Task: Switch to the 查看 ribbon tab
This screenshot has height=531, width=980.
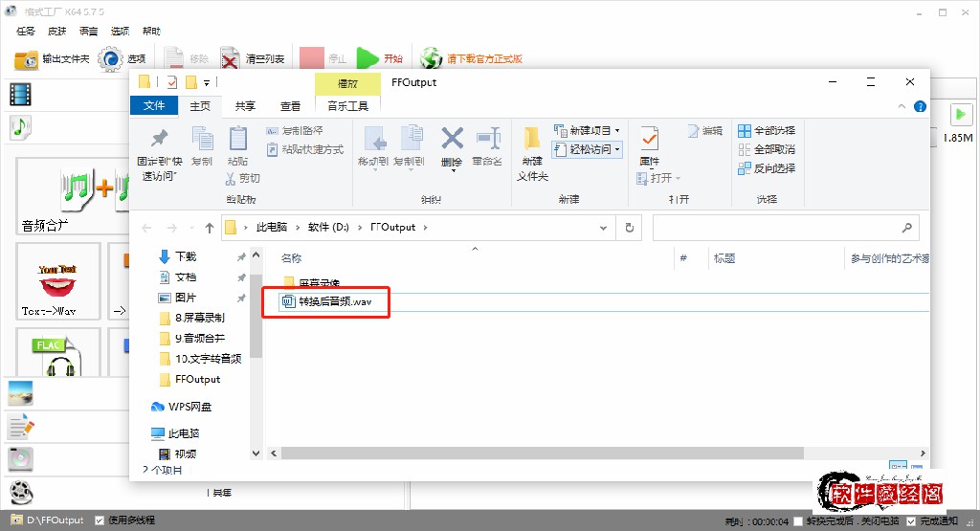Action: 290,106
